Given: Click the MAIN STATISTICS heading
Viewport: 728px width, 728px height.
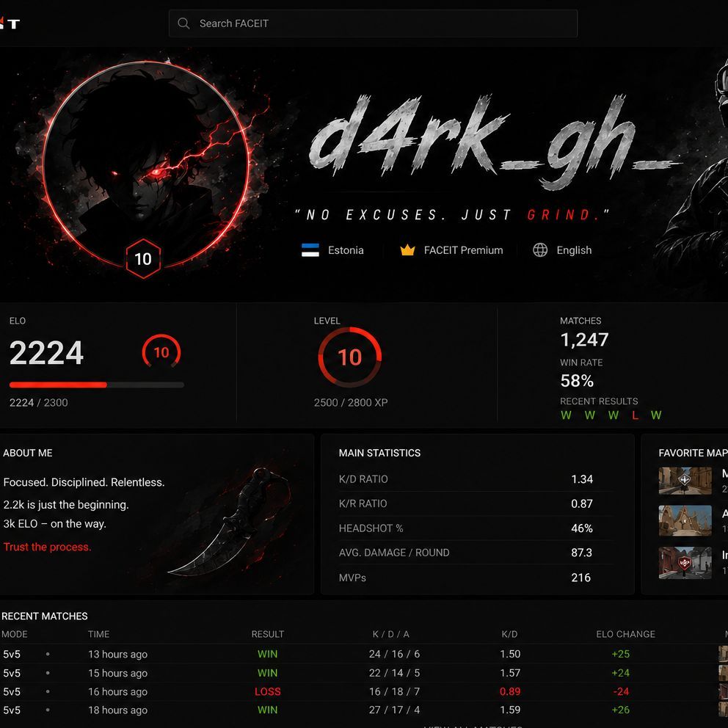Looking at the screenshot, I should click(379, 453).
